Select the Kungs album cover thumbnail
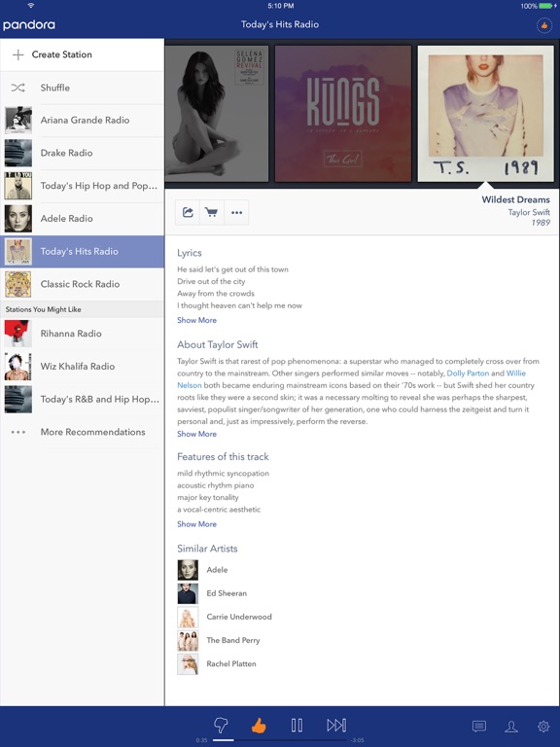Screen dimensions: 560x747 (x=343, y=114)
